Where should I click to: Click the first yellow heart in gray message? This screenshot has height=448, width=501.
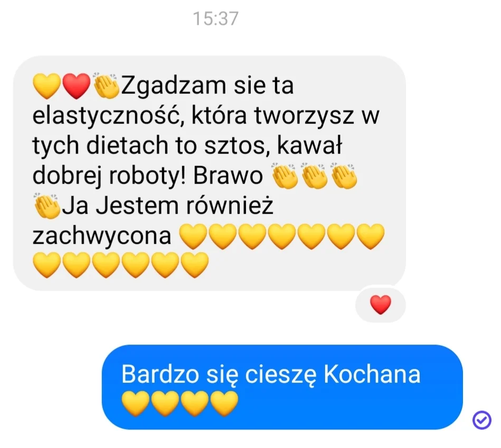click(x=46, y=86)
